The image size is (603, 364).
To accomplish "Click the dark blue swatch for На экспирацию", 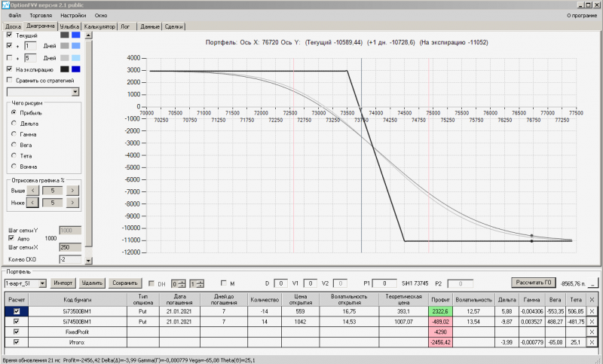I will pyautogui.click(x=76, y=69).
